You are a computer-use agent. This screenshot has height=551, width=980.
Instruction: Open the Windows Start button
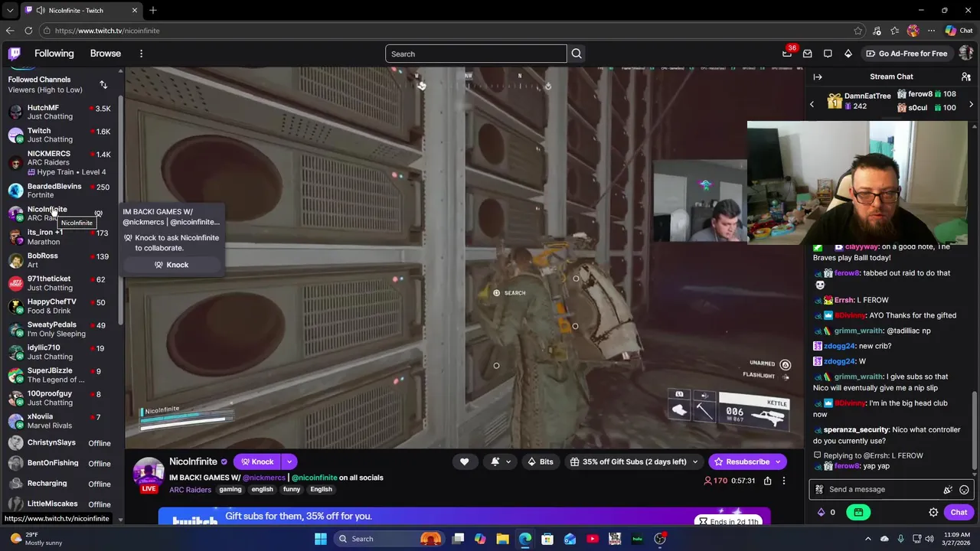321,539
